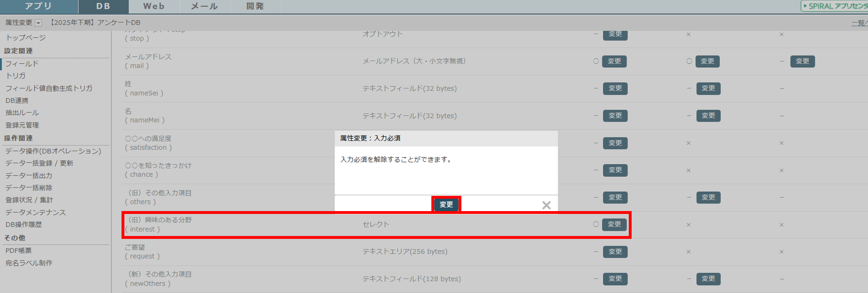The width and height of the screenshot is (868, 293).
Task: Open トリガ in the sidebar
Action: (x=15, y=76)
